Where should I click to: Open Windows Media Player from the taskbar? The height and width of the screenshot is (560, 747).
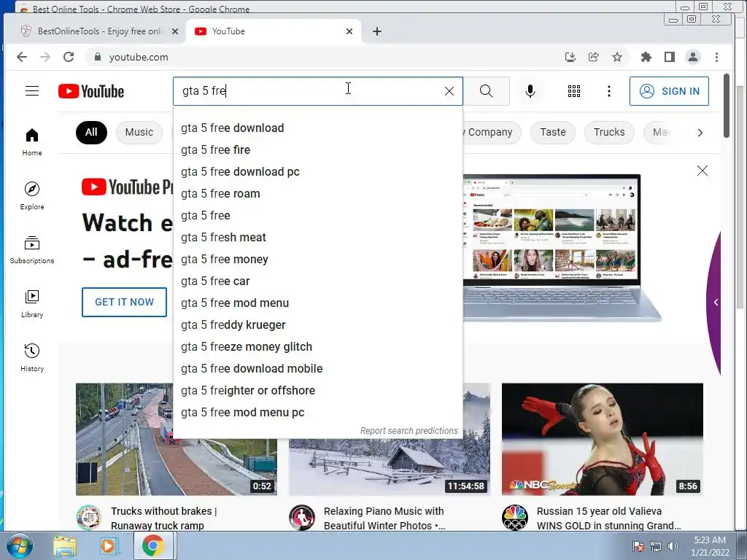(x=108, y=546)
